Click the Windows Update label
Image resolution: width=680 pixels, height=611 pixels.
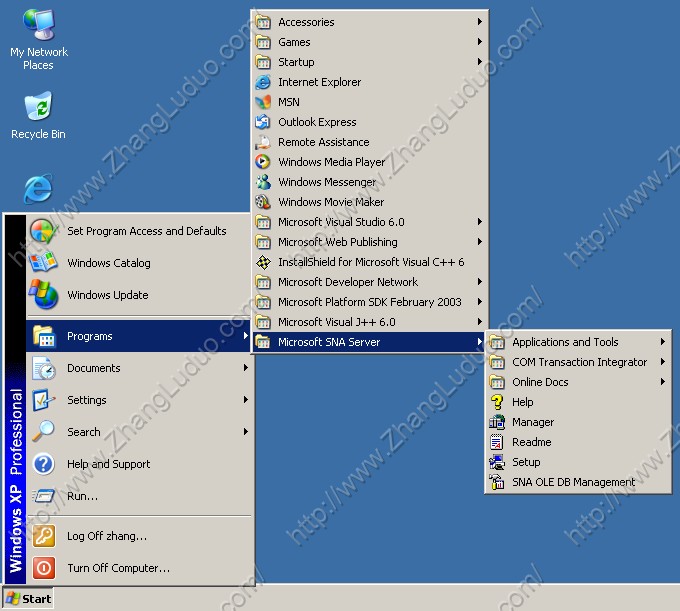[x=108, y=295]
